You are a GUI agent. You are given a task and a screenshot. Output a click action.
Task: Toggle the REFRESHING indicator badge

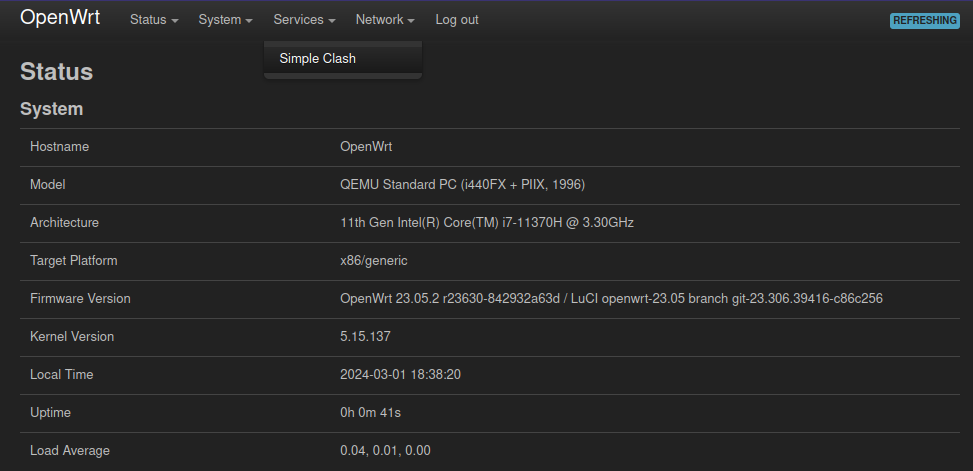(x=925, y=20)
